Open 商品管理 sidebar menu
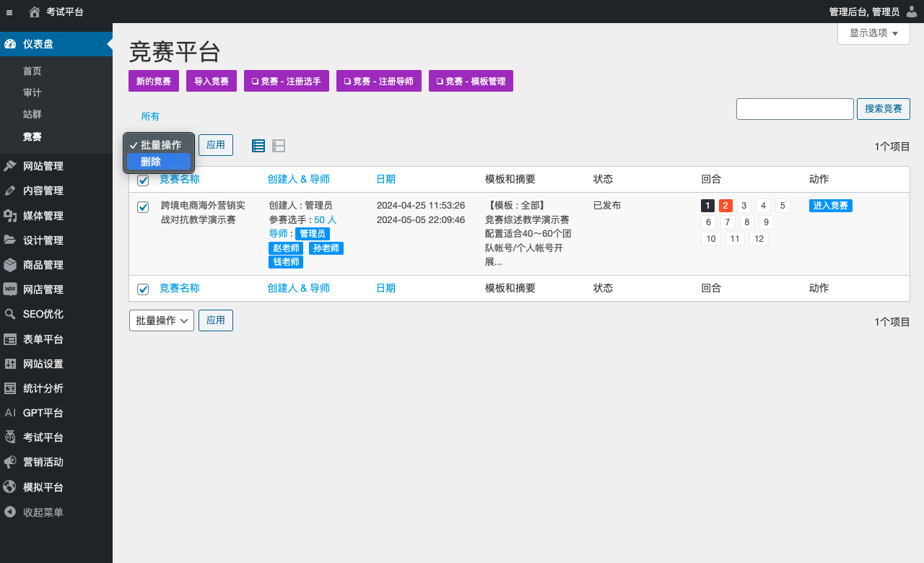The width and height of the screenshot is (924, 563). tap(43, 265)
